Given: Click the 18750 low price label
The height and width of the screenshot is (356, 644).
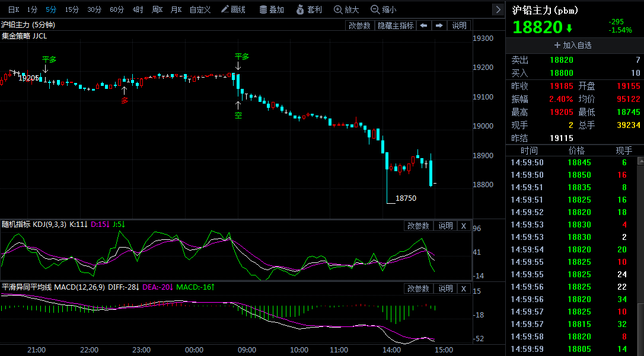Looking at the screenshot, I should pyautogui.click(x=406, y=198).
